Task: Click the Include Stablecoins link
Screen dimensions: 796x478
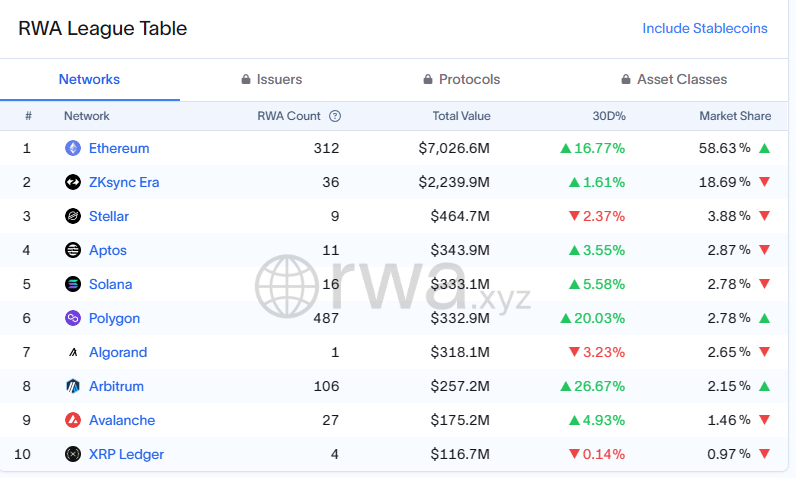Action: [705, 28]
